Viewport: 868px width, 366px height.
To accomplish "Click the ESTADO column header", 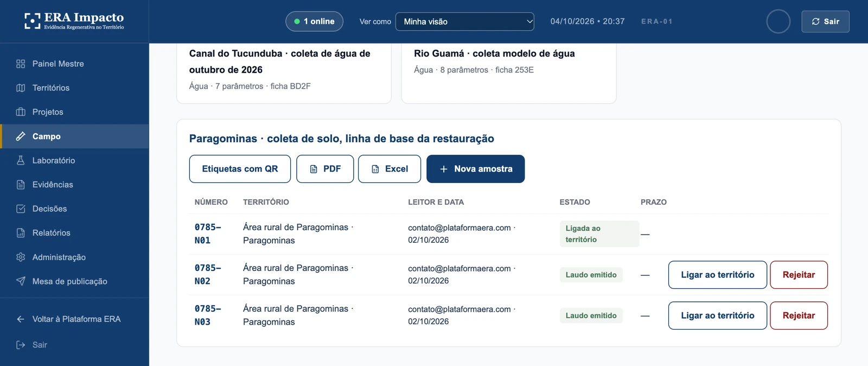I will pyautogui.click(x=575, y=202).
